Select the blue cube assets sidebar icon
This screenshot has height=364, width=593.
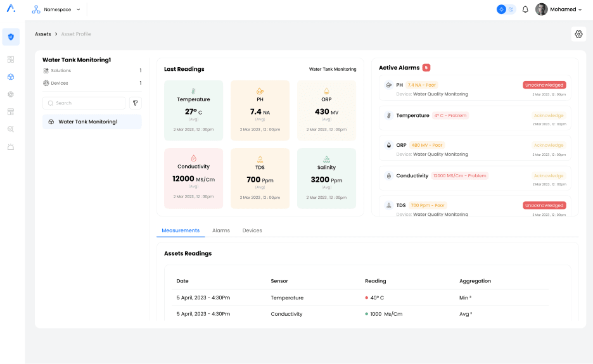[11, 77]
